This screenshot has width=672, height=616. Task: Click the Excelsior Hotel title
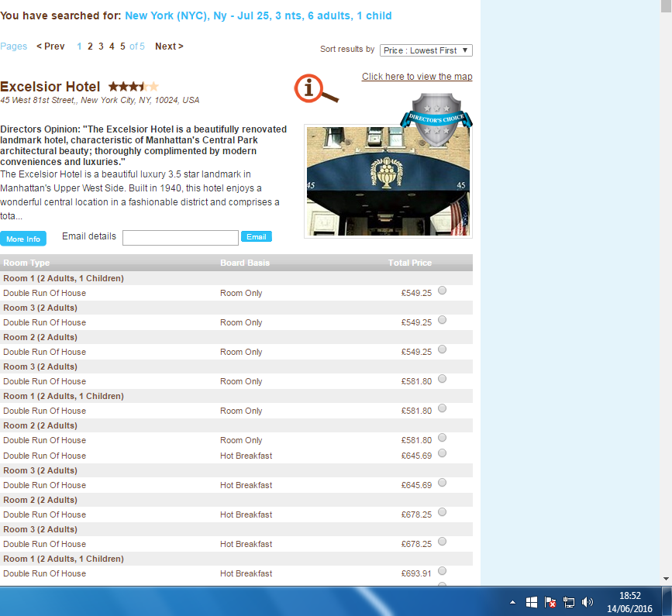coord(50,87)
